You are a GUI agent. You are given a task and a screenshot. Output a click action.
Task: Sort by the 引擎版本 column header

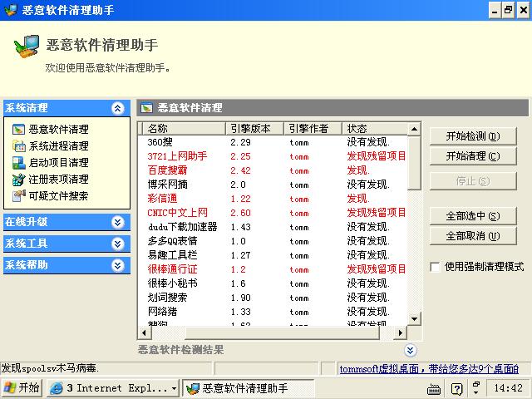[x=254, y=129]
